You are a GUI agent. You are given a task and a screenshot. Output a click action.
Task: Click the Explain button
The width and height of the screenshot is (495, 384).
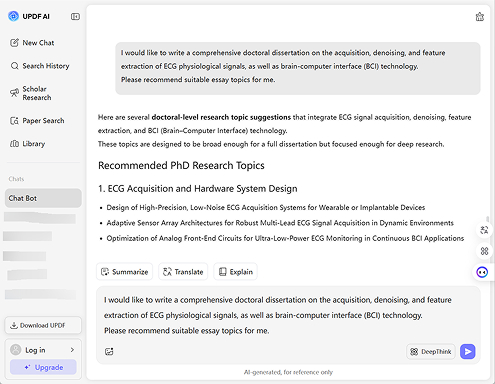pyautogui.click(x=235, y=272)
